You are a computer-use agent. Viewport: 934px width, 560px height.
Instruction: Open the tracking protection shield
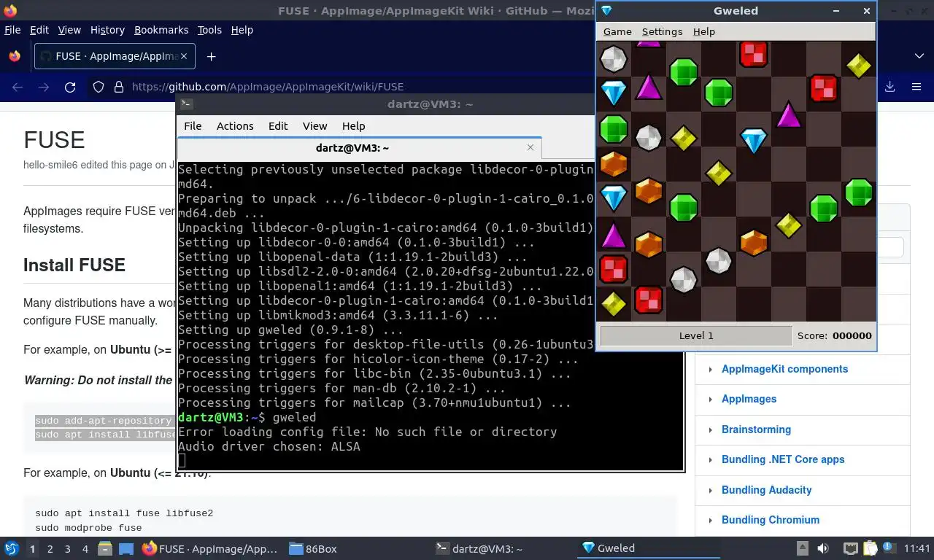[99, 87]
